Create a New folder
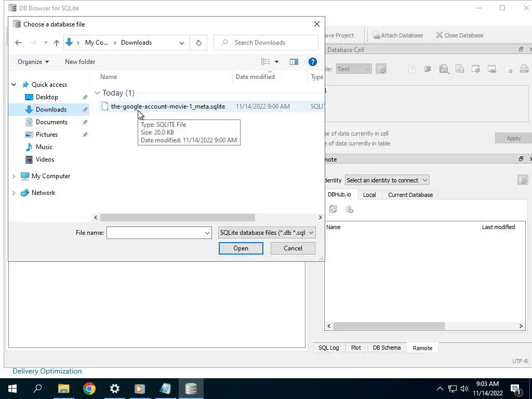Viewport: 532px width, 399px height. click(80, 62)
